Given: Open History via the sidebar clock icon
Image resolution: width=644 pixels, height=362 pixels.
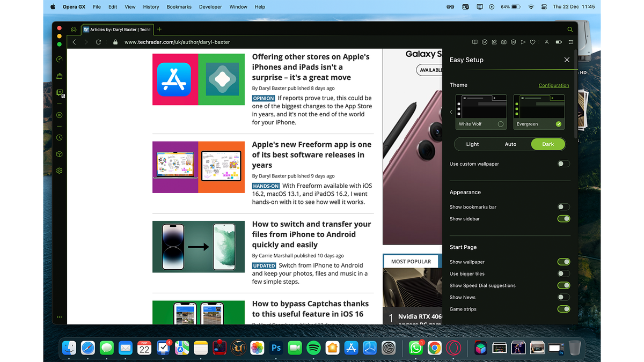Looking at the screenshot, I should pyautogui.click(x=59, y=137).
